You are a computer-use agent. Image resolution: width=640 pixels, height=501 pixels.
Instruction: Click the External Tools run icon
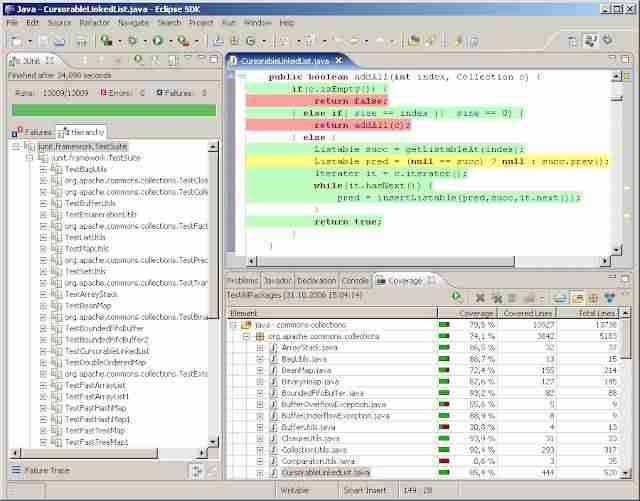coord(183,41)
